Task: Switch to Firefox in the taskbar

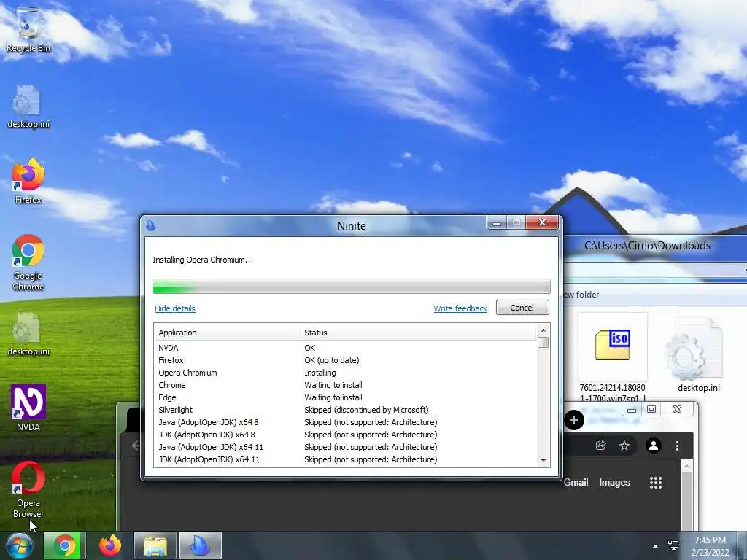Action: (110, 545)
